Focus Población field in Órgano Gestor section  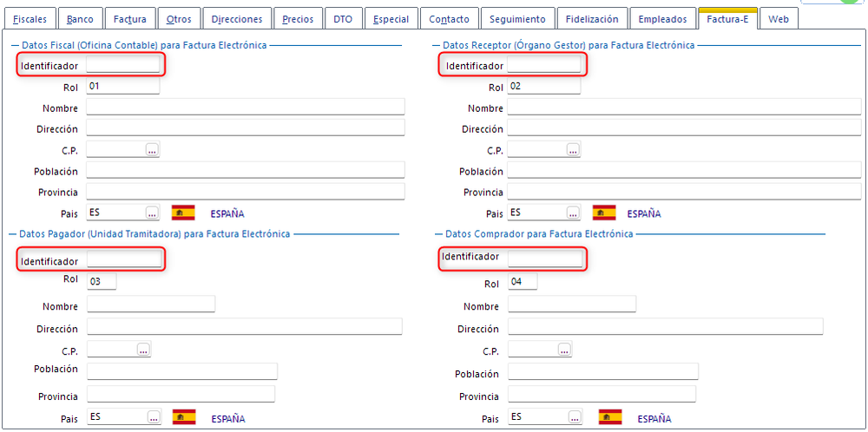[x=684, y=170]
